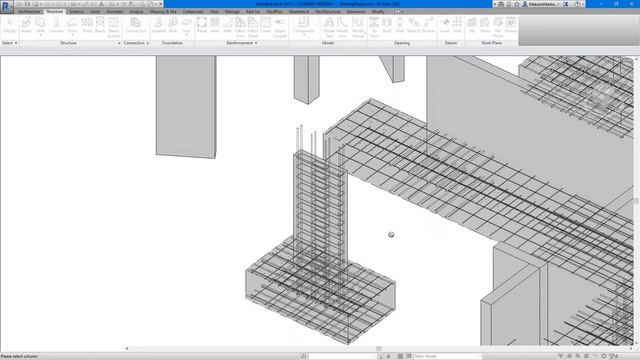The height and width of the screenshot is (360, 640).
Task: Choose the Beam System tool
Action: pyautogui.click(x=113, y=27)
